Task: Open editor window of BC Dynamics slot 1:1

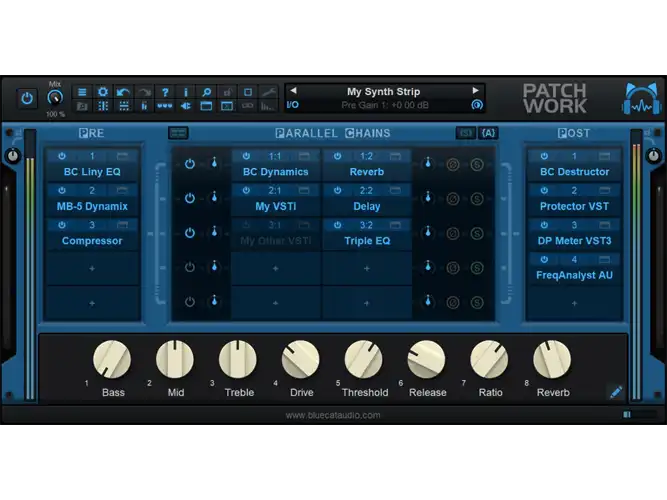Action: click(304, 156)
